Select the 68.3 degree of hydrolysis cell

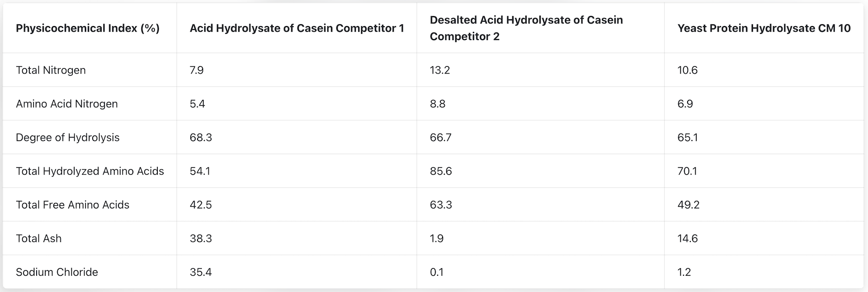[x=201, y=137]
